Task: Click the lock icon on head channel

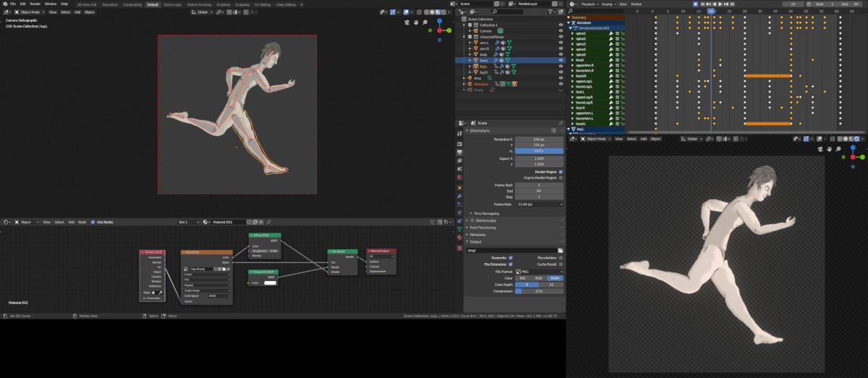Action: (x=622, y=59)
